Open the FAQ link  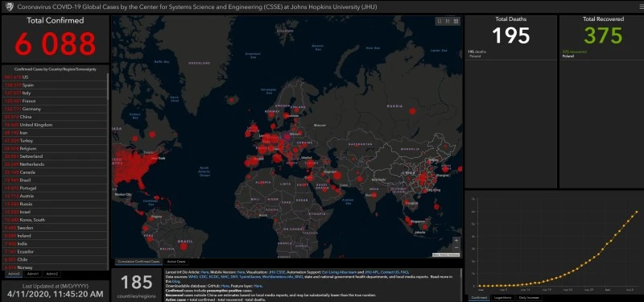pyautogui.click(x=404, y=272)
